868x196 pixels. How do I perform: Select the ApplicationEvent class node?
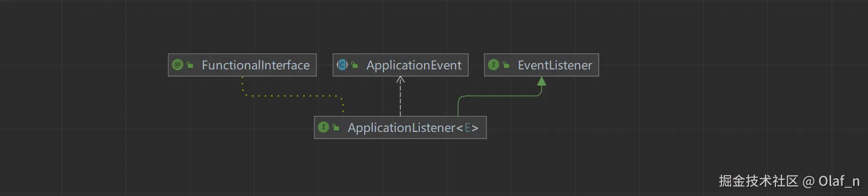(401, 65)
